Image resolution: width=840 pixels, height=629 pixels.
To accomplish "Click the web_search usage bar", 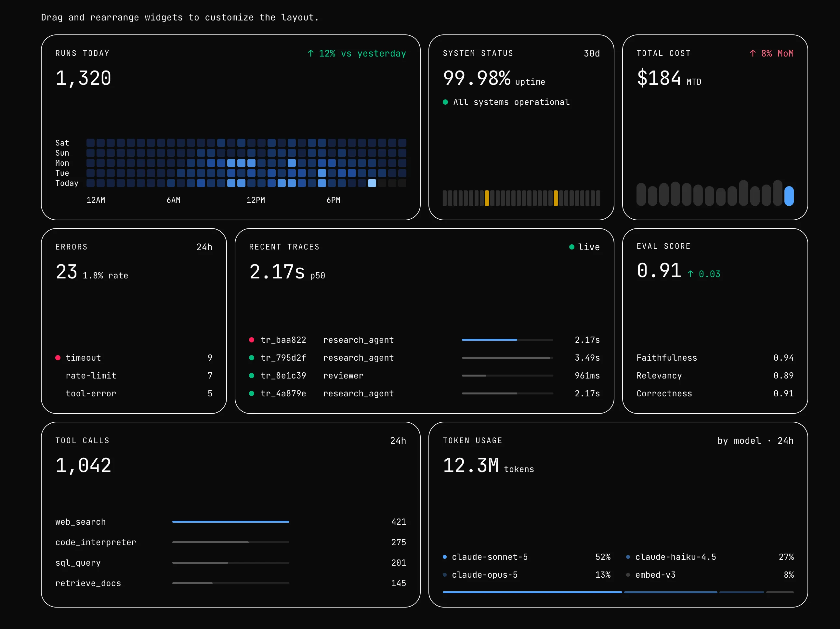I will click(x=230, y=522).
